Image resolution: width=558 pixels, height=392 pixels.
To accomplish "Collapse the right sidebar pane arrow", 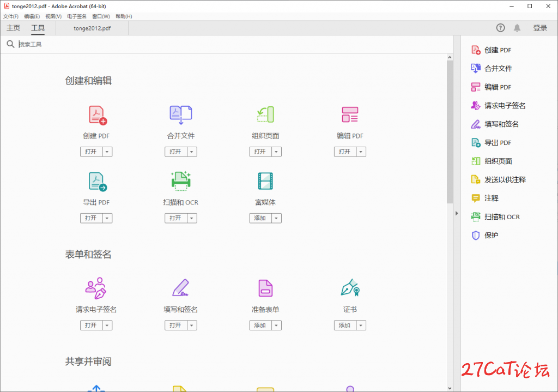I will point(457,214).
